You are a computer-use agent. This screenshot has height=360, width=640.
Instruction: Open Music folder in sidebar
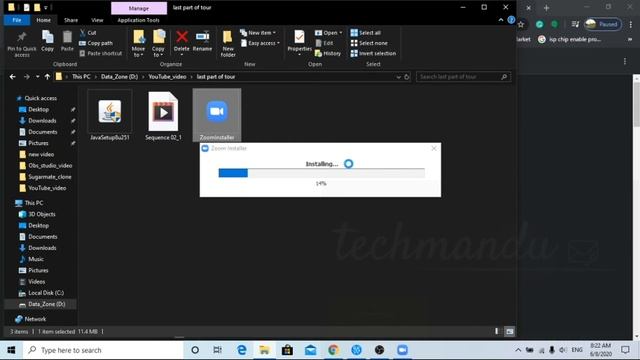(x=36, y=259)
